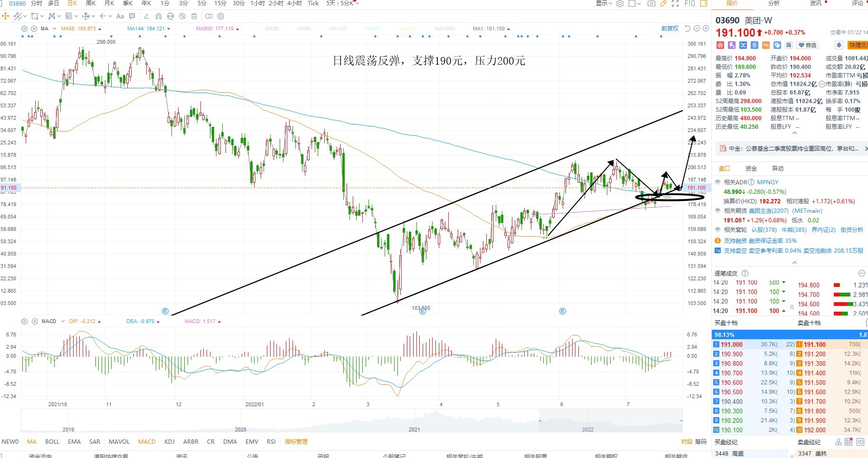The height and width of the screenshot is (458, 868).
Task: Click the orange pencil draw icon
Action: pos(663,3)
